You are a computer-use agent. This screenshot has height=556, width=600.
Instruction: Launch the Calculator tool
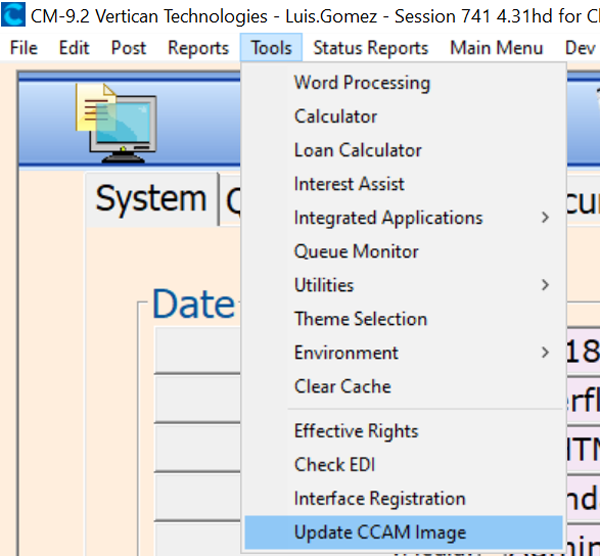pos(404,116)
